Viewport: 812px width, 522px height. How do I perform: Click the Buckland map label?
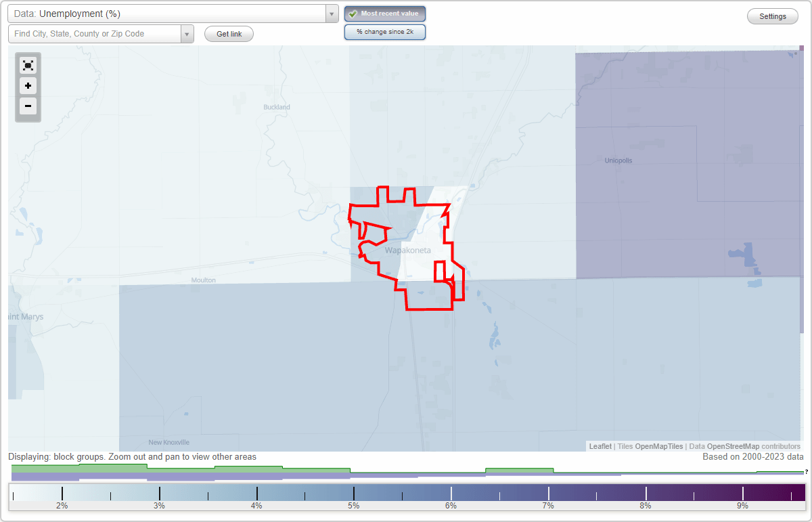click(x=276, y=107)
